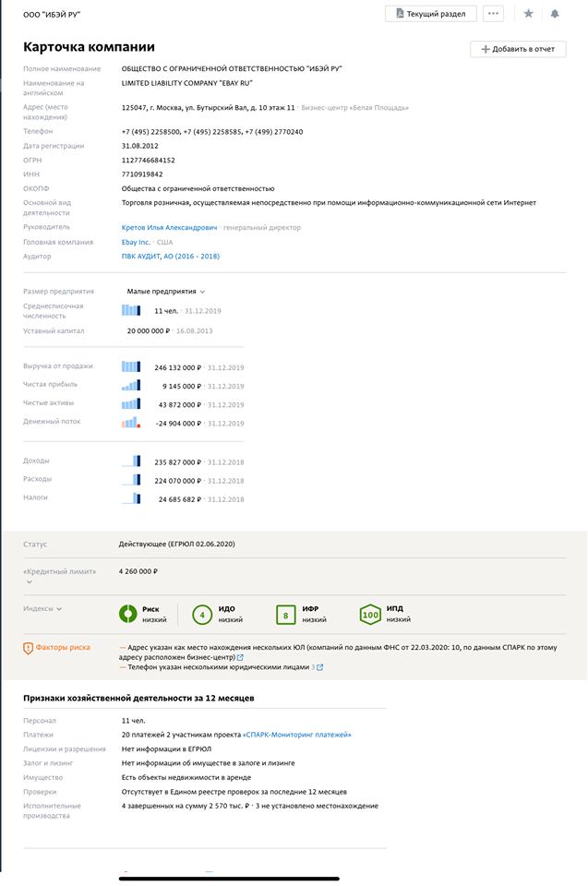Viewport: 588px width, 886px height.
Task: Click the ИДО index circle showing 4
Action: pyautogui.click(x=202, y=615)
